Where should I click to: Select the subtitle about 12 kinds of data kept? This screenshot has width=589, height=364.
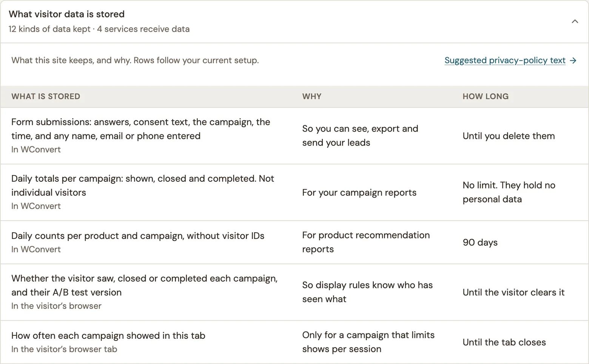[99, 29]
